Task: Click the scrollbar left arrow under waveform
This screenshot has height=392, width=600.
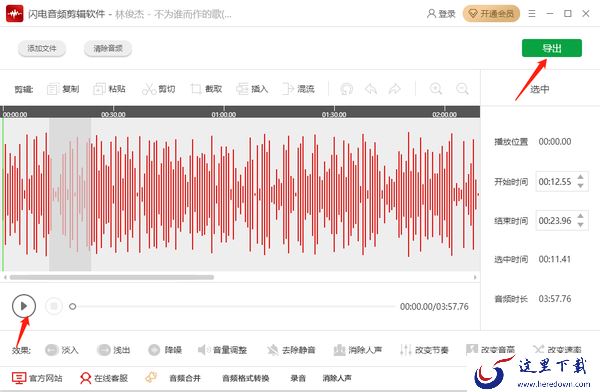Action: [5, 277]
